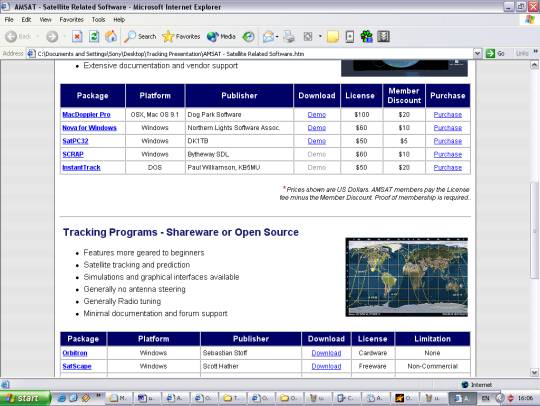Open the SCRAP package link
Image resolution: width=540 pixels, height=406 pixels.
click(73, 154)
